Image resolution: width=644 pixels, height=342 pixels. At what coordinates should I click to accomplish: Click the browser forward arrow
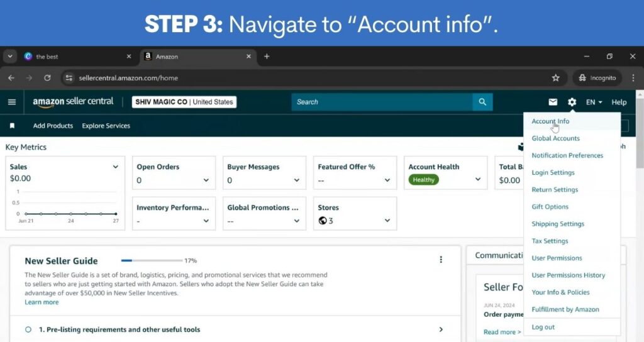pyautogui.click(x=29, y=77)
